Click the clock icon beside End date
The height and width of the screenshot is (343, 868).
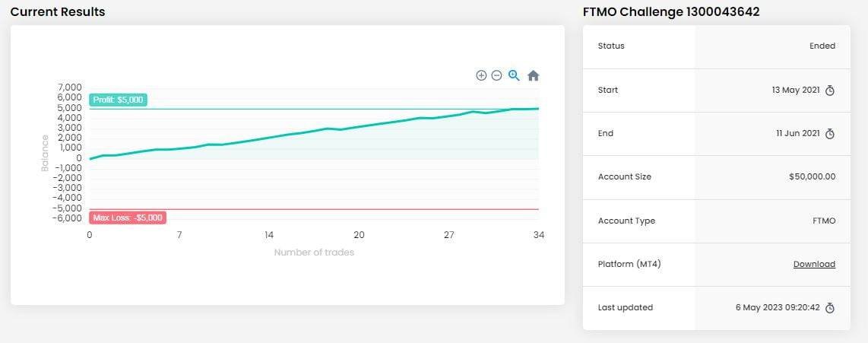[x=830, y=134]
